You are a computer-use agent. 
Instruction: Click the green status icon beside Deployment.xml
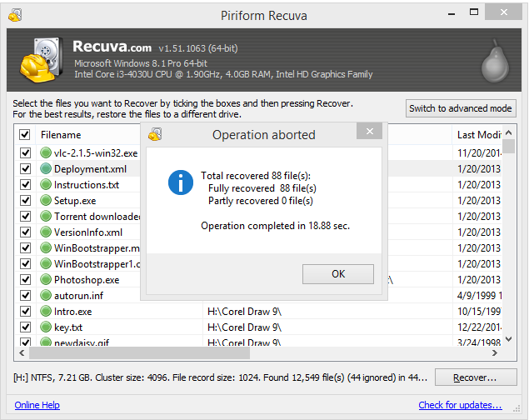[46, 169]
